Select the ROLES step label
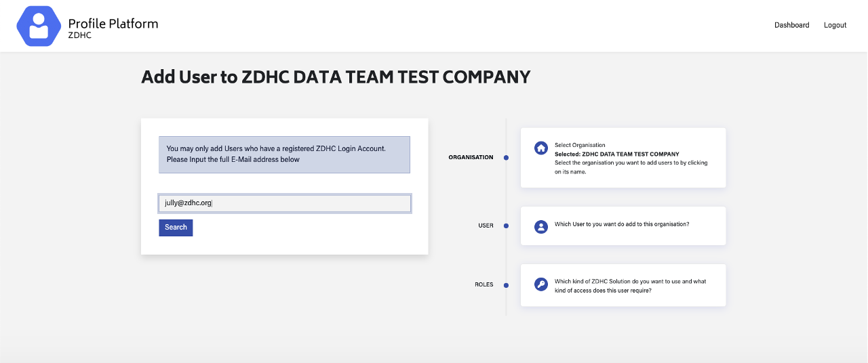 (x=484, y=285)
